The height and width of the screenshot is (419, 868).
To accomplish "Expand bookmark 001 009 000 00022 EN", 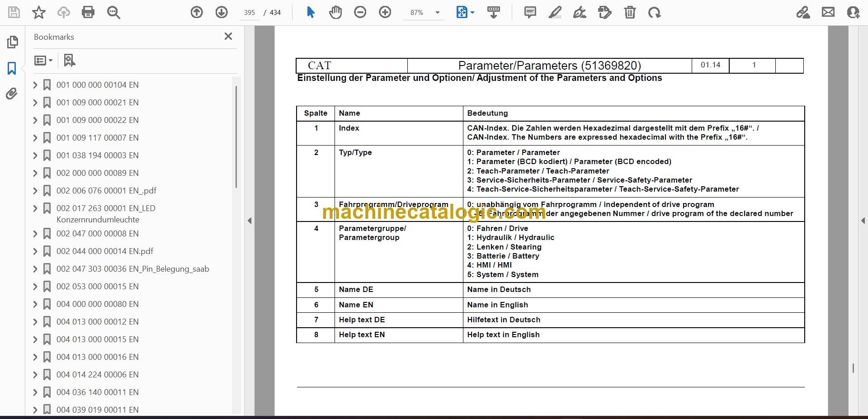I will (35, 120).
